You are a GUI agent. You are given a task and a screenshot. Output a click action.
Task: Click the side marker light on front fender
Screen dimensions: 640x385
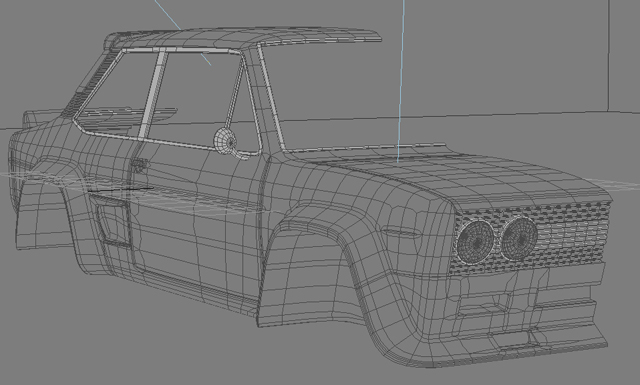point(401,232)
